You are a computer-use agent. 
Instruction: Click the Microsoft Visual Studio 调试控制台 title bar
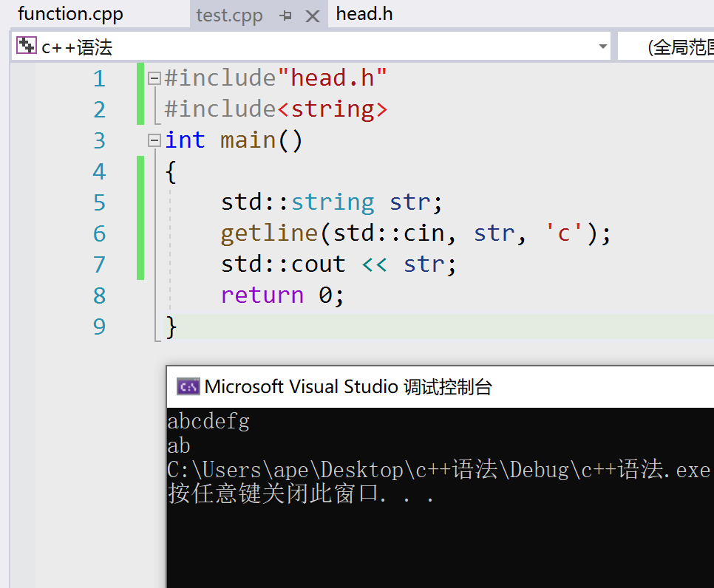coord(441,387)
